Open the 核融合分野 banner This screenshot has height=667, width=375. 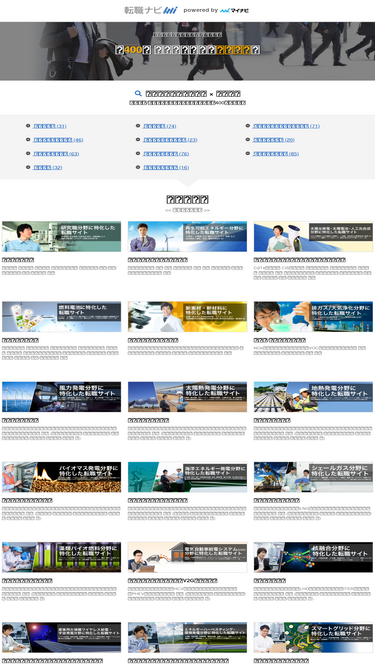pyautogui.click(x=313, y=557)
